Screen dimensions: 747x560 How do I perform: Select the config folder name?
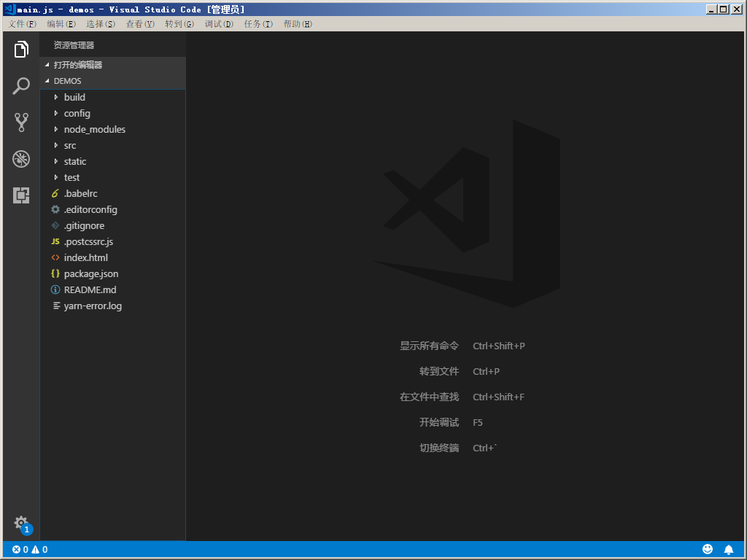pos(77,113)
